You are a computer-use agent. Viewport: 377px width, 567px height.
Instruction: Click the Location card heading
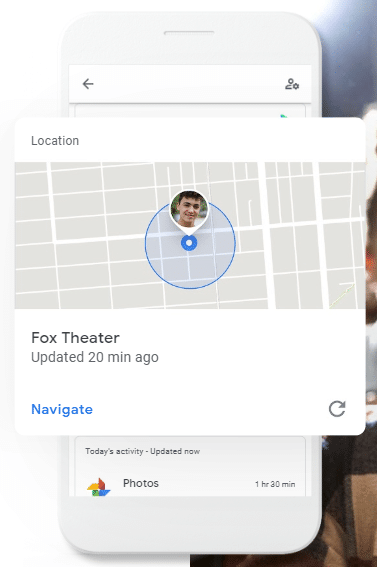[x=55, y=141]
